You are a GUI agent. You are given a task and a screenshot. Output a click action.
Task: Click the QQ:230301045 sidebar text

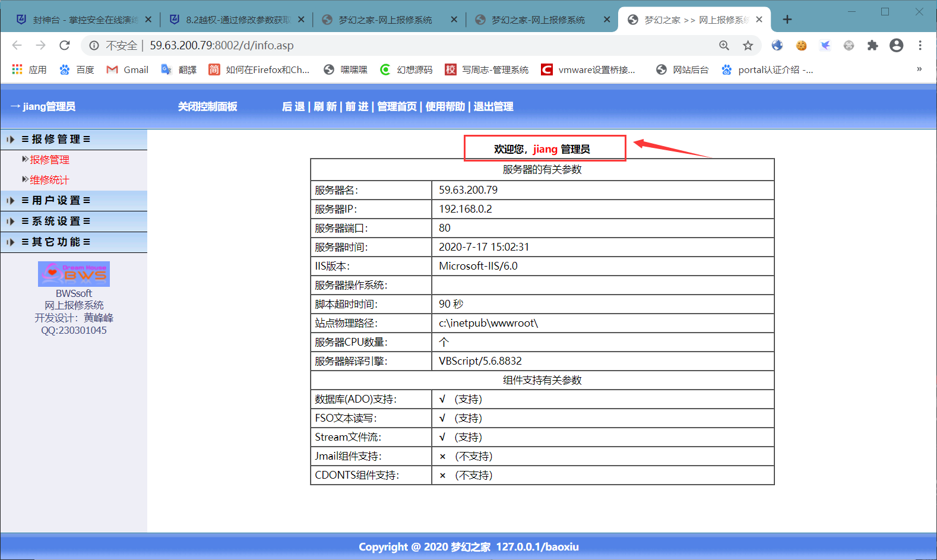pos(74,330)
